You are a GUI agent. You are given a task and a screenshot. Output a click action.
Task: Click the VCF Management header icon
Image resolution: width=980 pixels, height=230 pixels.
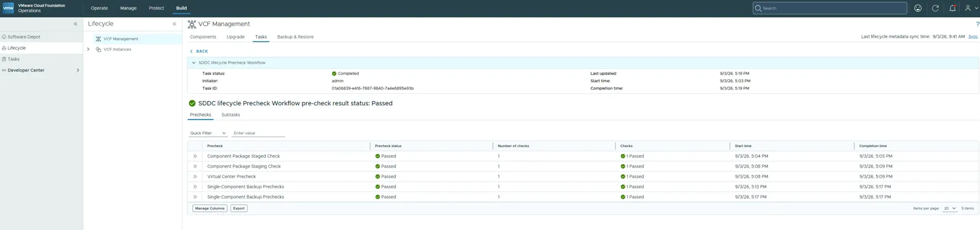pyautogui.click(x=192, y=24)
